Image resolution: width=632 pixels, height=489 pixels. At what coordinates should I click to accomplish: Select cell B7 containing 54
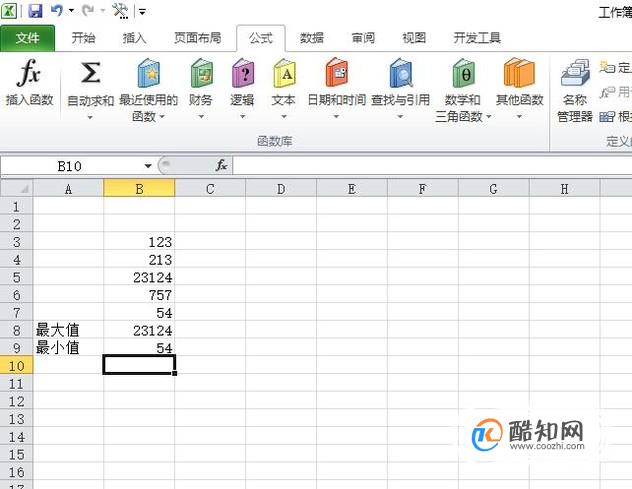pos(139,313)
